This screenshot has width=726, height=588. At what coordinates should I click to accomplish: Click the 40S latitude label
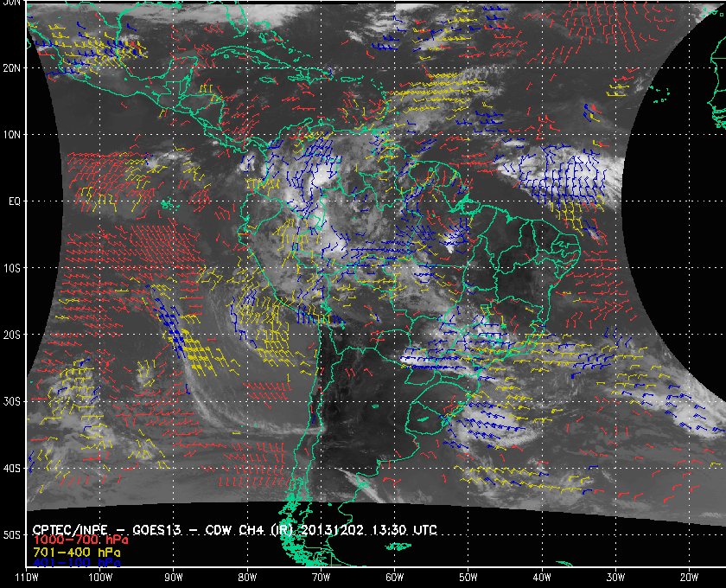[12, 469]
